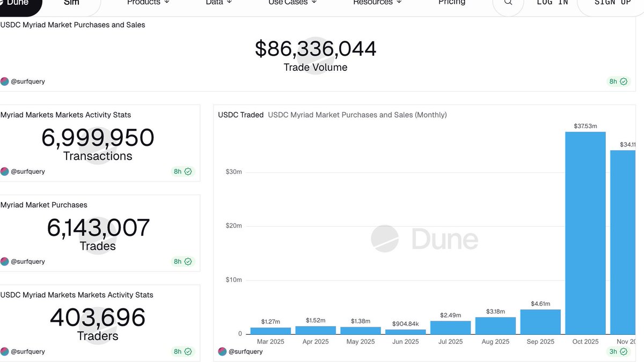
Task: Click the $30m y-axis label
Action: pyautogui.click(x=234, y=172)
